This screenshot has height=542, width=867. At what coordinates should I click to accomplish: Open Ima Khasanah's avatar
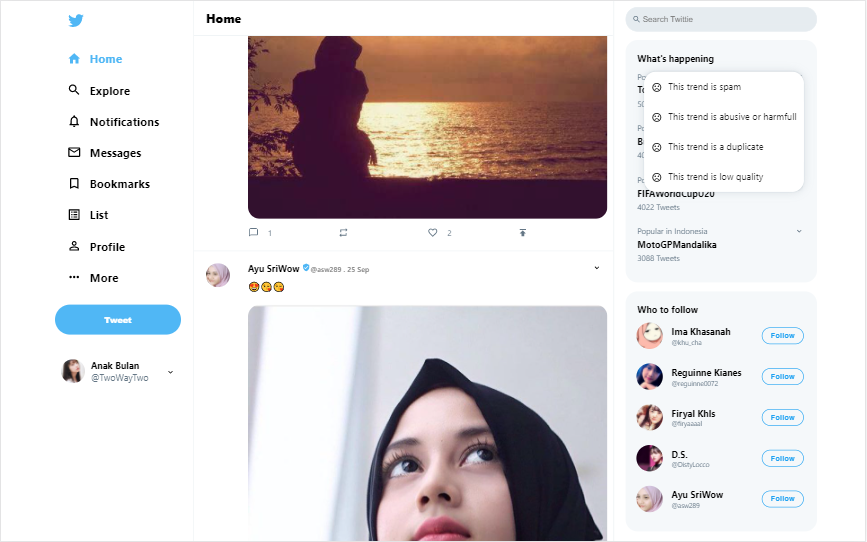650,336
